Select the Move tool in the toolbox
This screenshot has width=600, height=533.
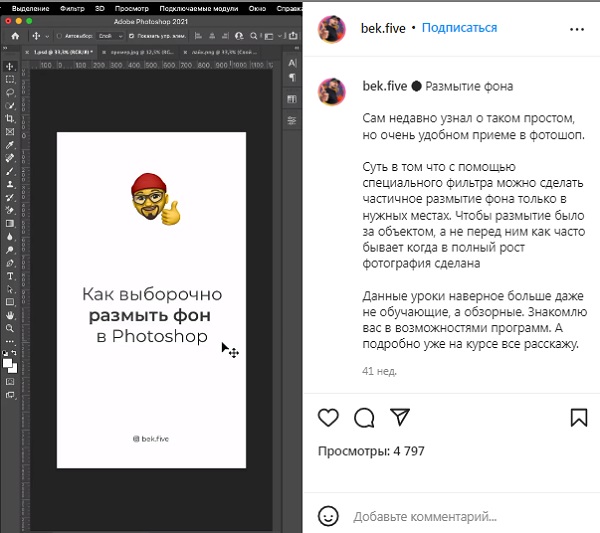pos(10,67)
